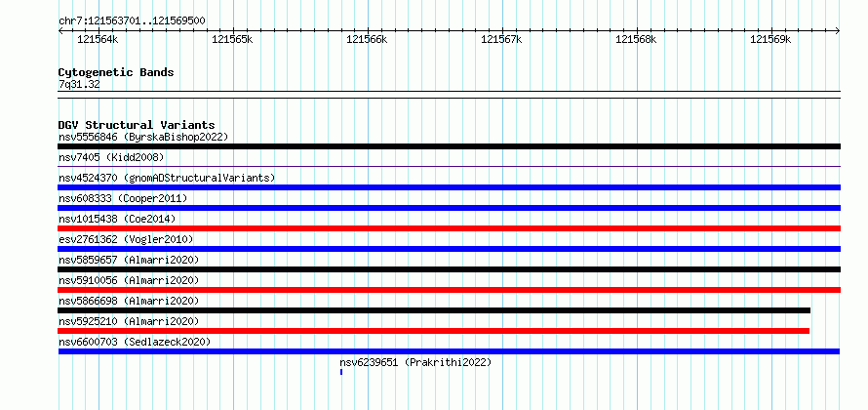
Task: Select the black bar under nsv5859657
Action: point(449,269)
